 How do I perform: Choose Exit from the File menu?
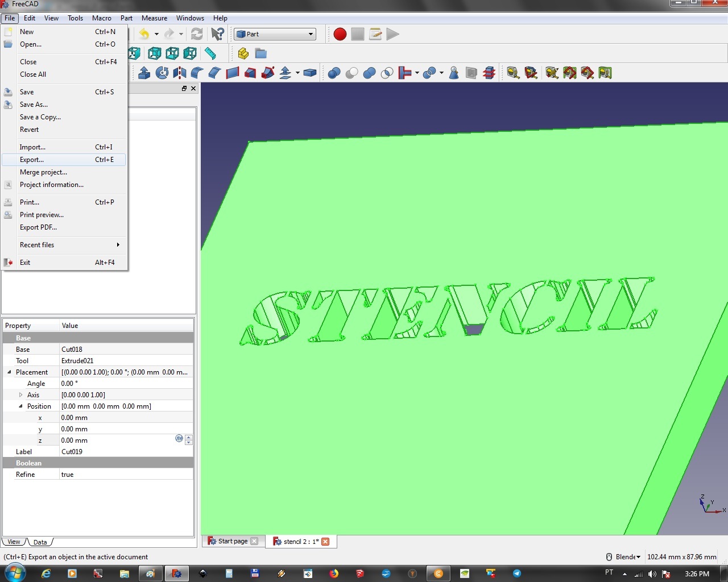[64, 263]
